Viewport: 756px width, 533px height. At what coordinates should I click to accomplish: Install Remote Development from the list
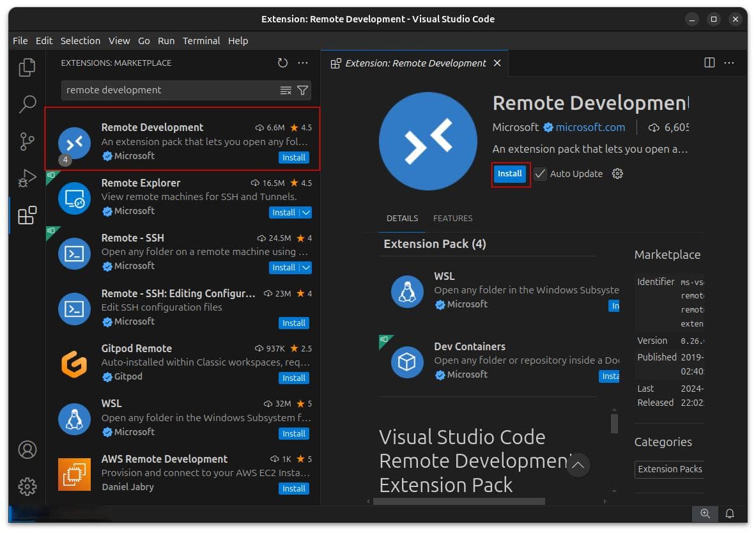pyautogui.click(x=293, y=158)
